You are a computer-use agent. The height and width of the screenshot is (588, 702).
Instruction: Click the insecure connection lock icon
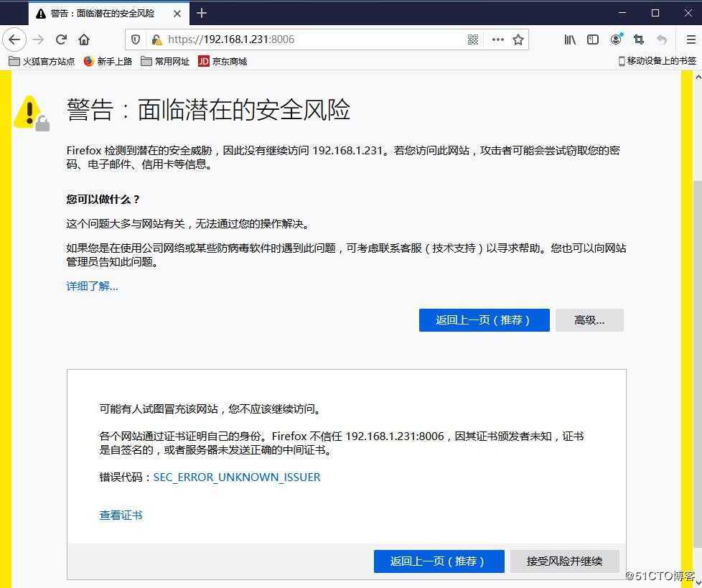(156, 39)
